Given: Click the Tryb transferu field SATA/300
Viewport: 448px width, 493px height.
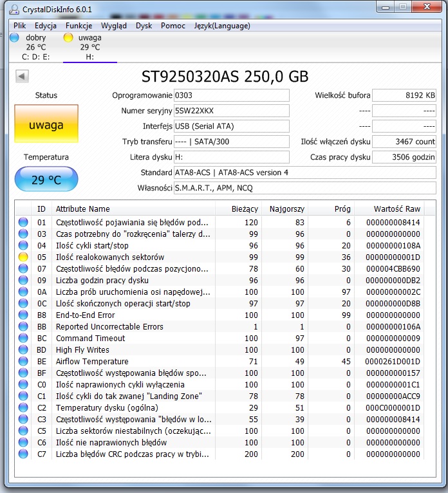Looking at the screenshot, I should [231, 142].
